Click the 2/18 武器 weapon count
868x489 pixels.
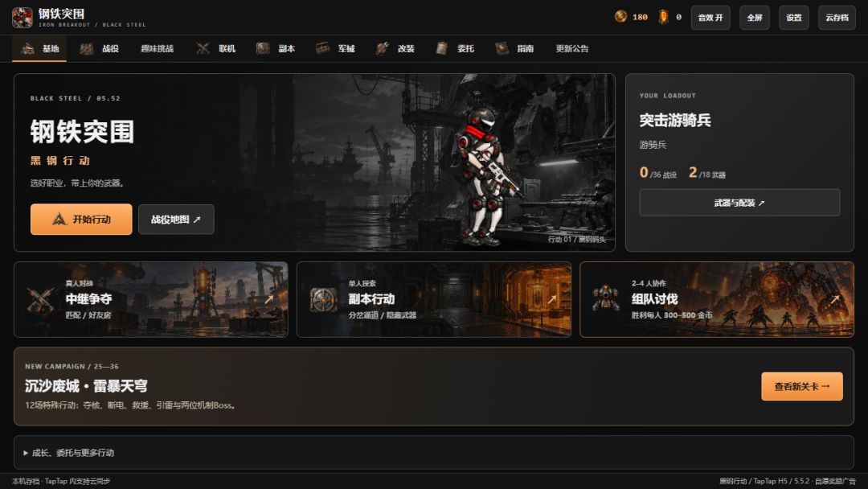(707, 173)
